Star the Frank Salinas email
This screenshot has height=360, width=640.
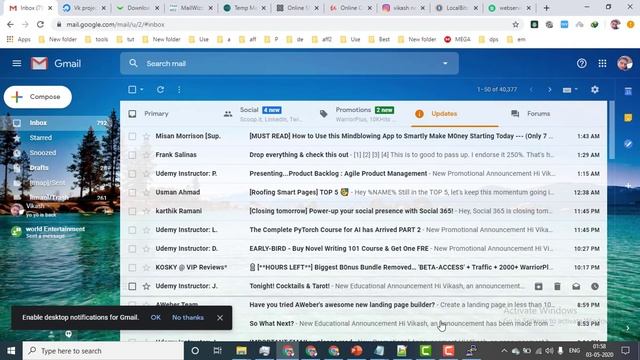pos(146,155)
